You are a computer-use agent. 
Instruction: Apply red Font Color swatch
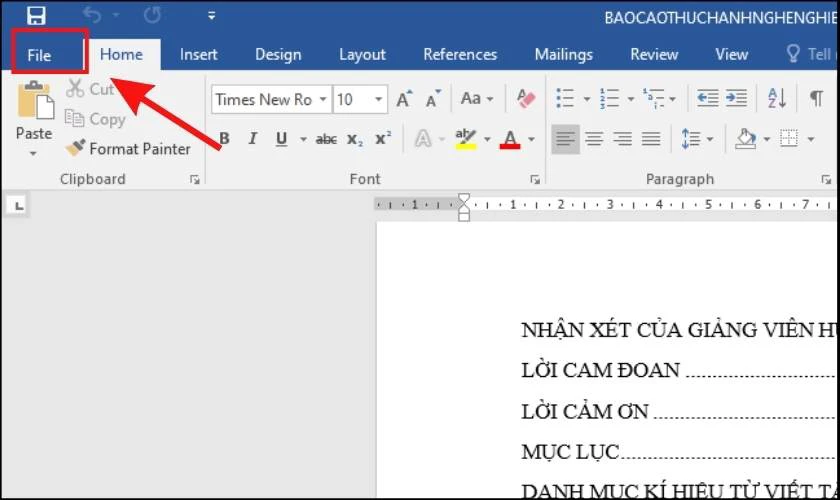pos(510,139)
